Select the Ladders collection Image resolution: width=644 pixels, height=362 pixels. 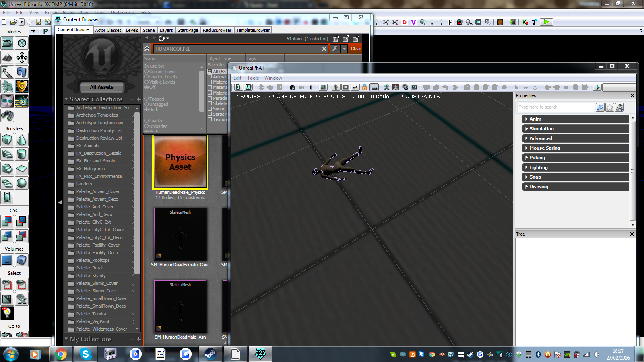pos(84,184)
